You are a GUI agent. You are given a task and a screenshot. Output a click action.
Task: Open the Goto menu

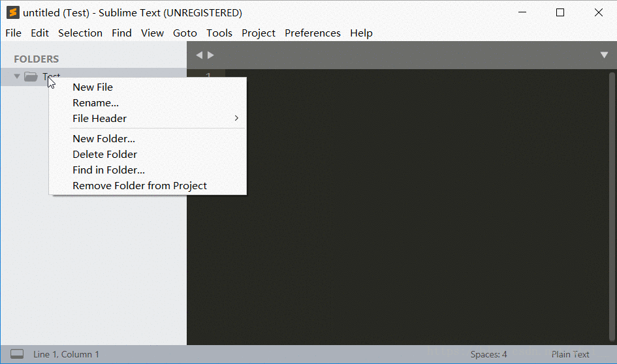(x=185, y=33)
